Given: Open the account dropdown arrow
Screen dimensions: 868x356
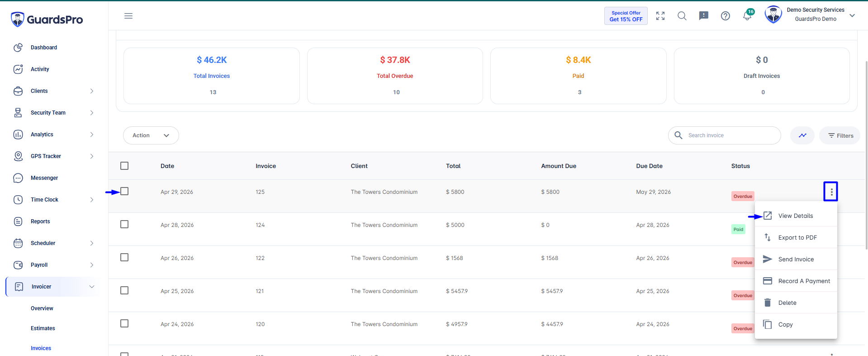Looking at the screenshot, I should (852, 15).
